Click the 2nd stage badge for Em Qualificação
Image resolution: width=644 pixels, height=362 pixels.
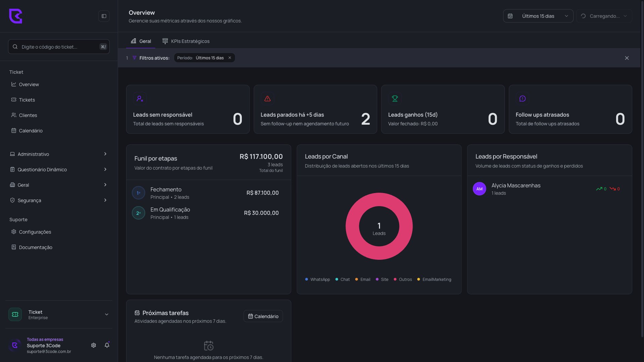click(139, 213)
